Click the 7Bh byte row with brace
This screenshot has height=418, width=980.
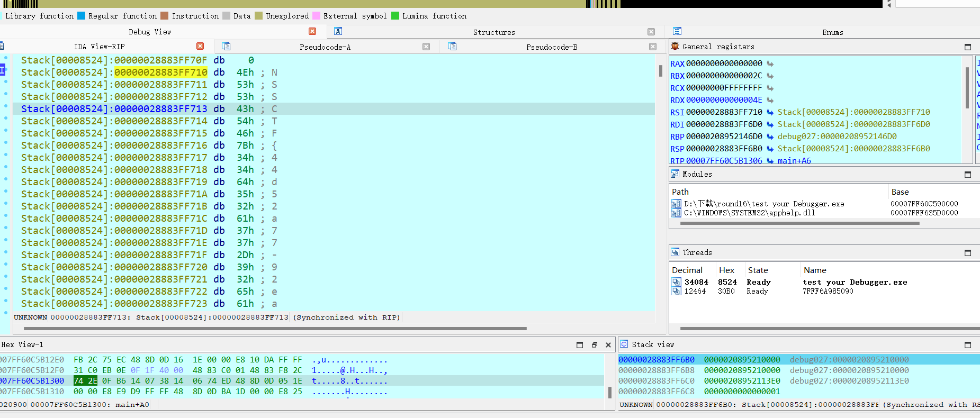click(x=334, y=146)
